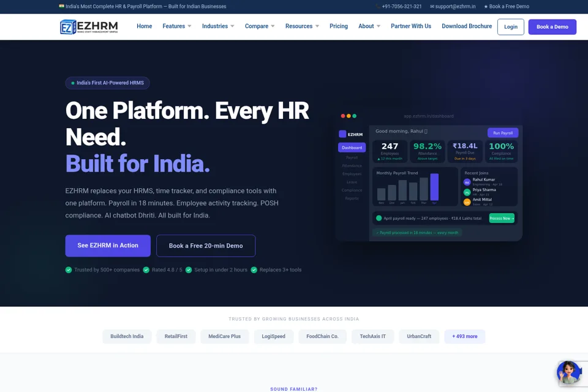Click the Run Payroll button
The height and width of the screenshot is (392, 588).
503,133
